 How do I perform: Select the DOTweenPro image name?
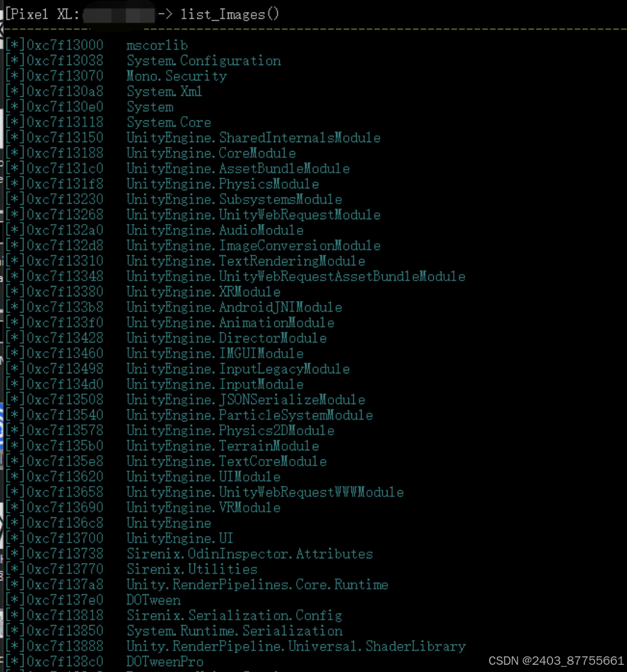click(165, 662)
